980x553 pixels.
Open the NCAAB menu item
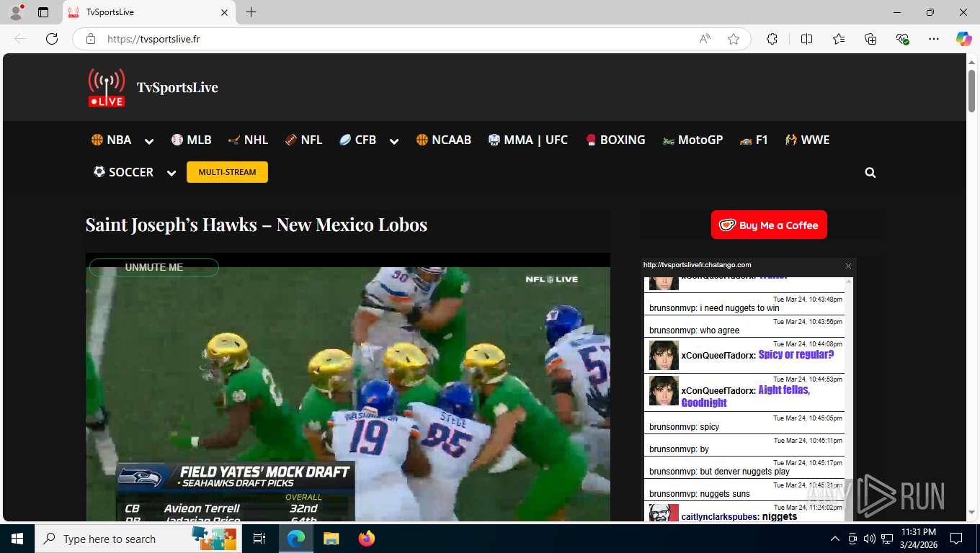[x=443, y=140]
